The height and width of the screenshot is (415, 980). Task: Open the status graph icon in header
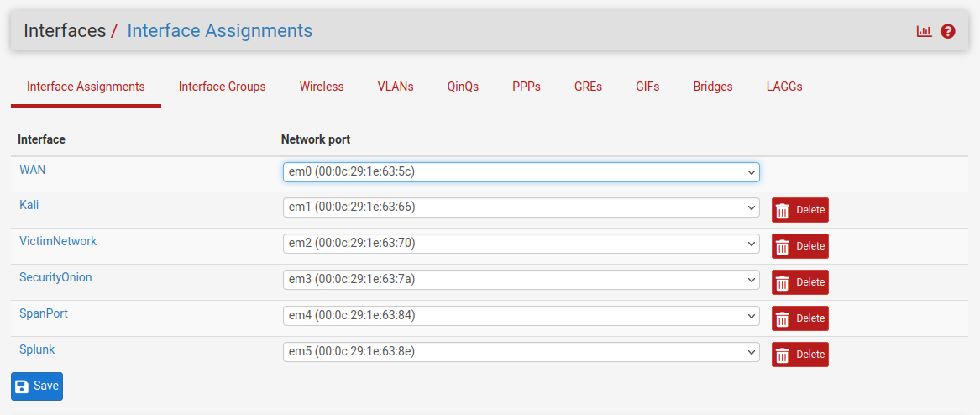click(x=924, y=31)
